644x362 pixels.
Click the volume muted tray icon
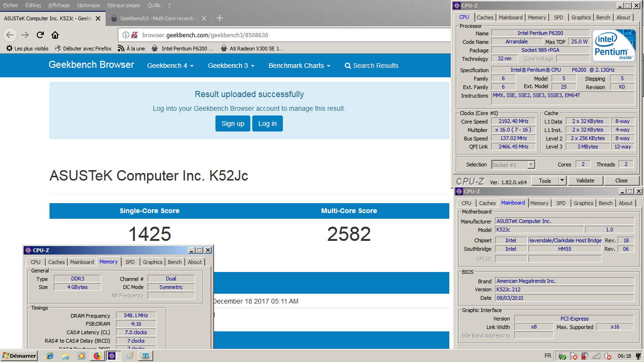pos(608,356)
